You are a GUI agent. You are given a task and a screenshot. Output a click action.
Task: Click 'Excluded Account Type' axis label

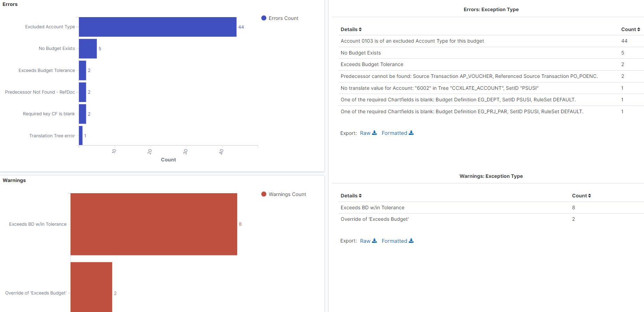[x=50, y=27]
